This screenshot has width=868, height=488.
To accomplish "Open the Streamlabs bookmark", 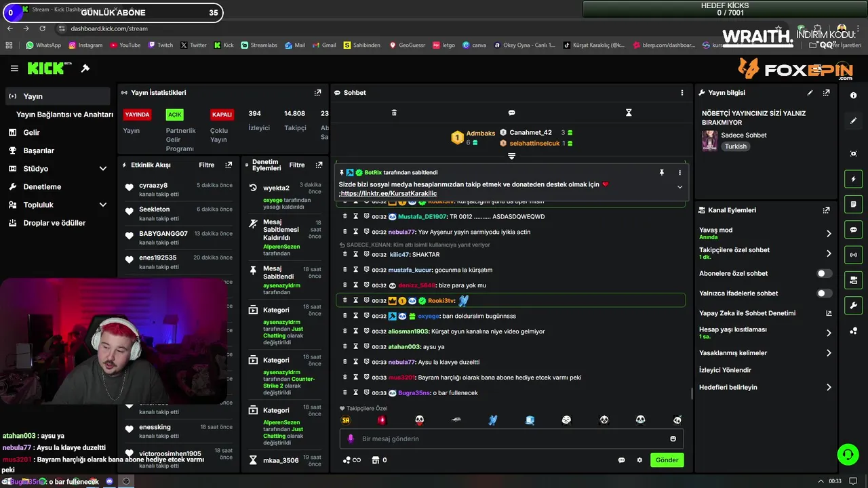I will 258,45.
